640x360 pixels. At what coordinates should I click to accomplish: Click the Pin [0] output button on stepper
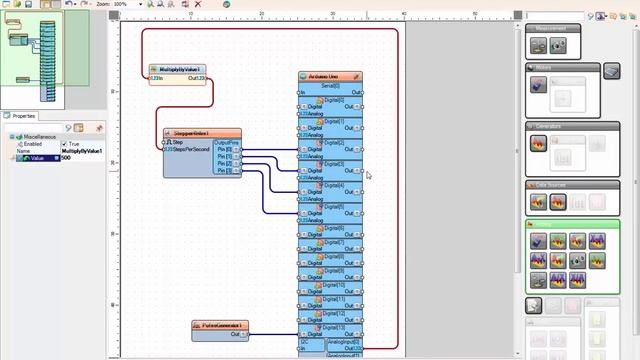(236, 149)
